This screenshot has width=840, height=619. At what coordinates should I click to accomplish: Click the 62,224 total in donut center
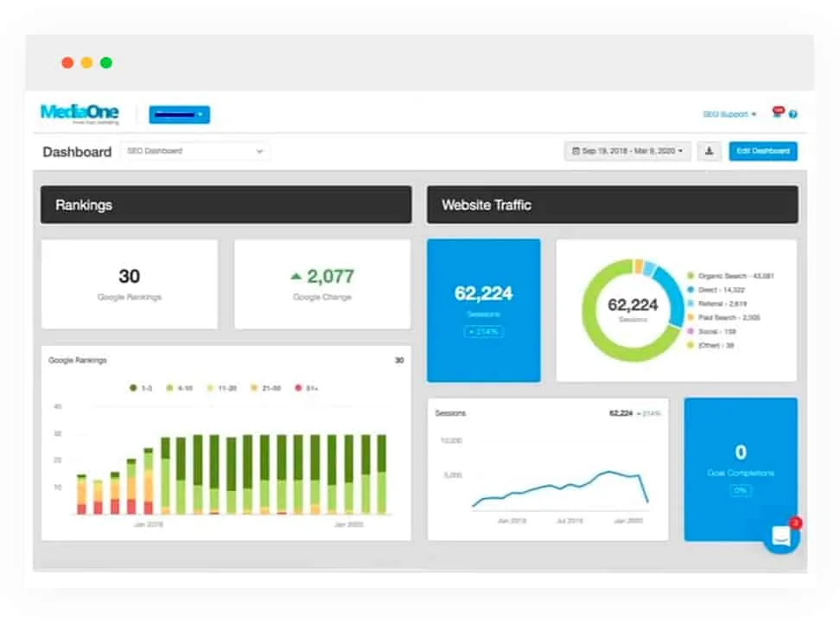pyautogui.click(x=633, y=305)
